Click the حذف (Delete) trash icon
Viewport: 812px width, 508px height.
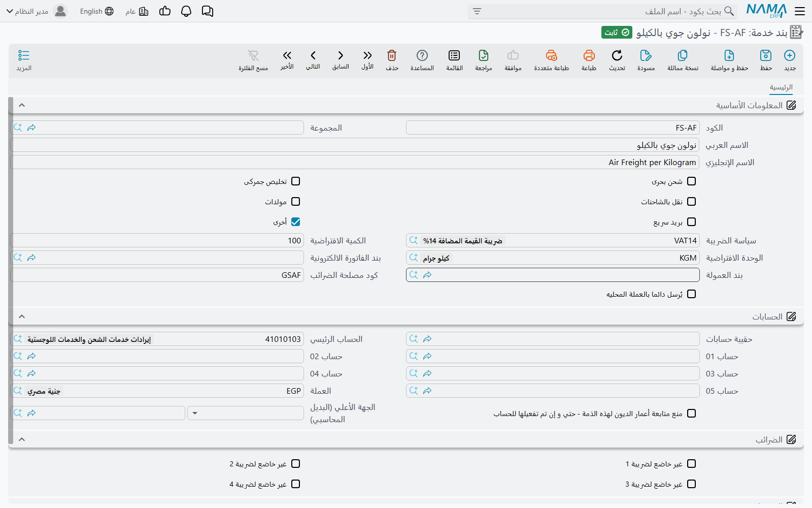point(392,55)
